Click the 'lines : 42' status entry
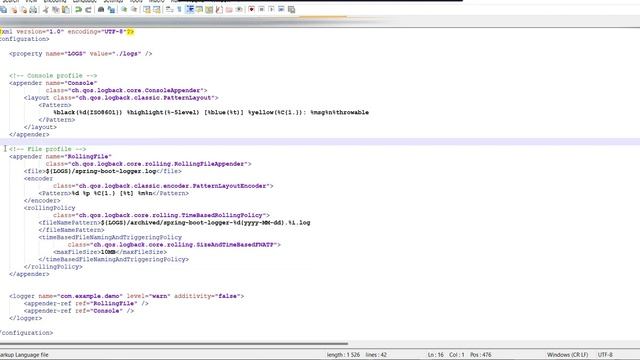Screen dimensions: 640x360 pyautogui.click(x=376, y=355)
